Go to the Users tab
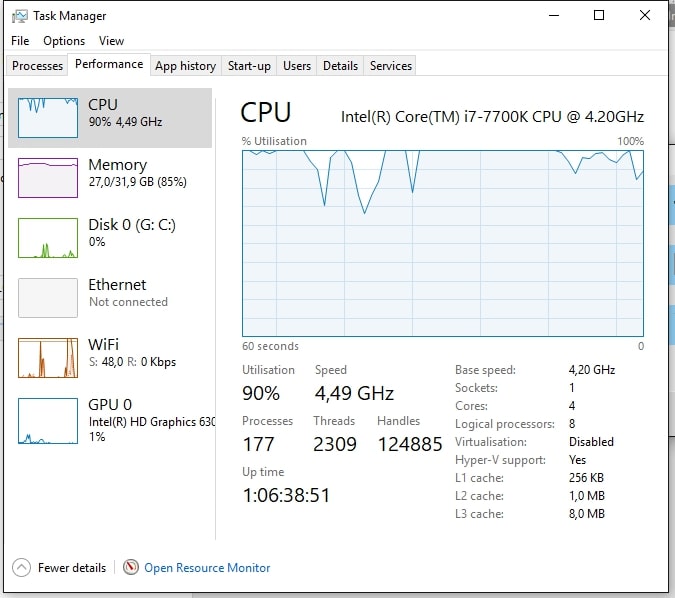 pyautogui.click(x=297, y=66)
